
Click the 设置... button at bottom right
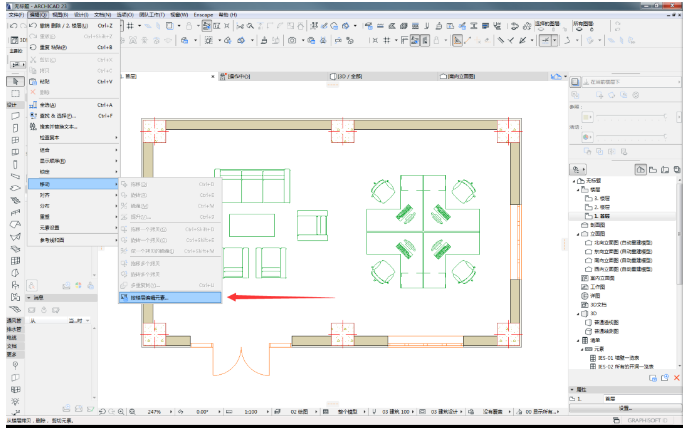[625, 408]
